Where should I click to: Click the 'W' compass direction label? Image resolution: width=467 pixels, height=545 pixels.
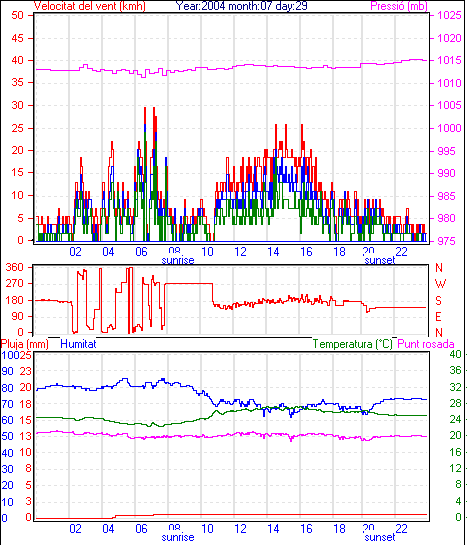440,284
